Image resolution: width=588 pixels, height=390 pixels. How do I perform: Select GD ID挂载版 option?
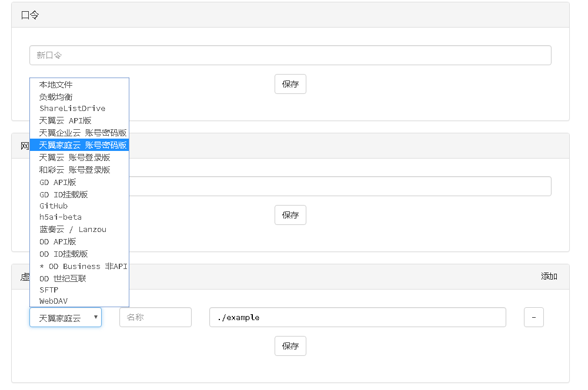tap(79, 194)
